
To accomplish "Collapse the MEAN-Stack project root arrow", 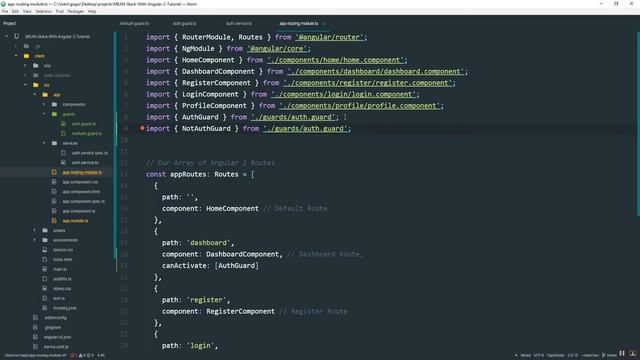I will (7, 36).
